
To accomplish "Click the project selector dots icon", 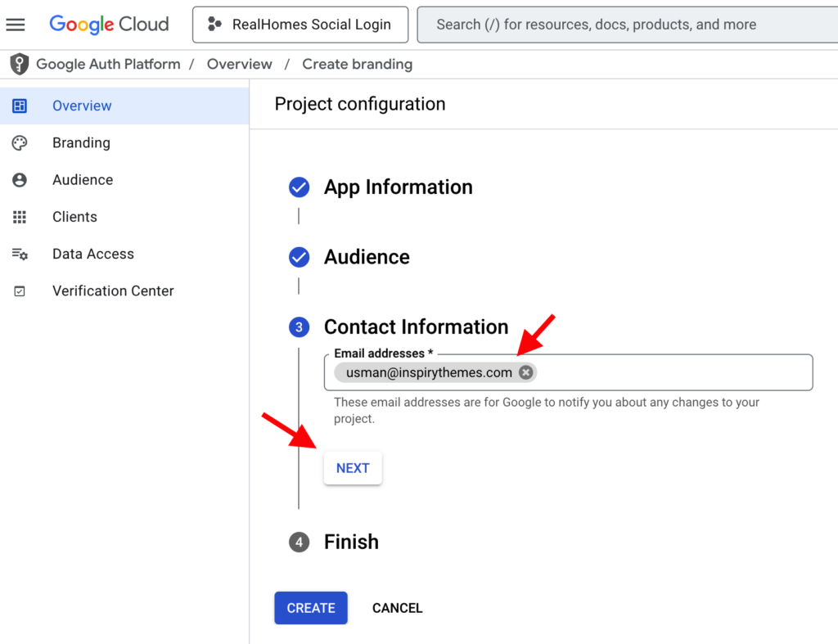I will 214,24.
